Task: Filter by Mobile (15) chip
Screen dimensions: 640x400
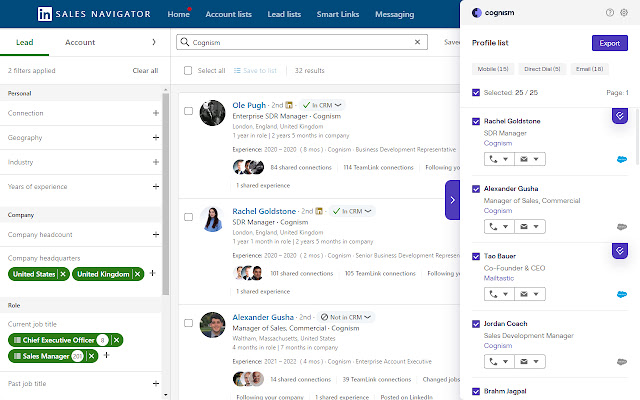Action: tap(493, 69)
